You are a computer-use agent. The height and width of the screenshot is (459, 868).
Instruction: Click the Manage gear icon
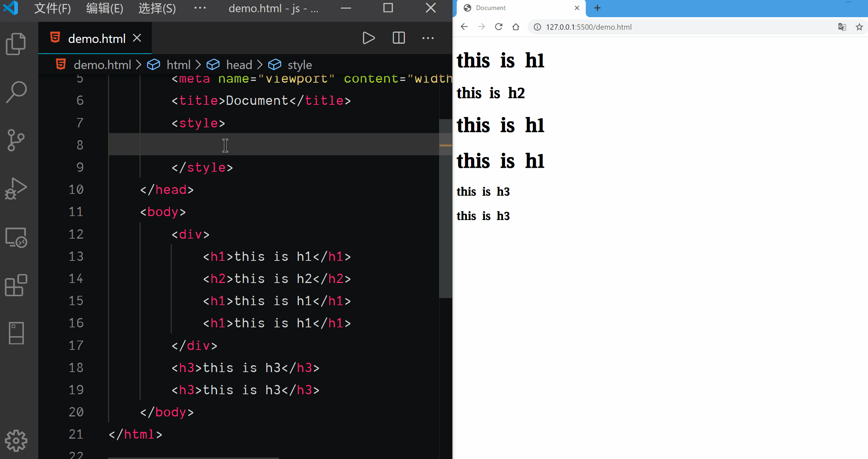pyautogui.click(x=16, y=440)
